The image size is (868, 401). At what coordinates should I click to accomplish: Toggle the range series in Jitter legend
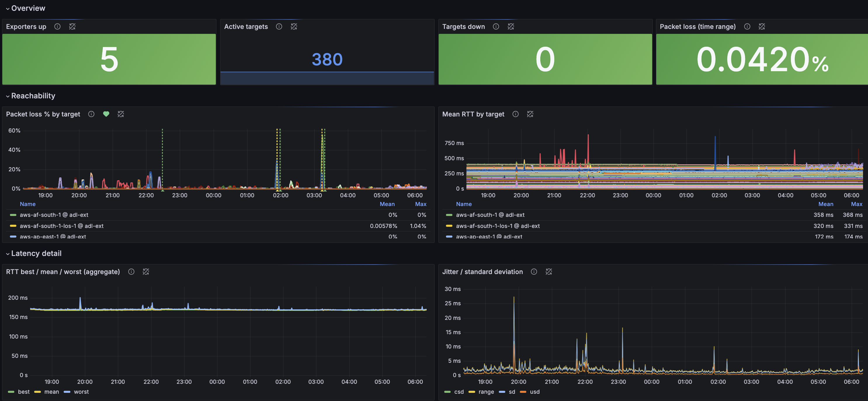[486, 392]
